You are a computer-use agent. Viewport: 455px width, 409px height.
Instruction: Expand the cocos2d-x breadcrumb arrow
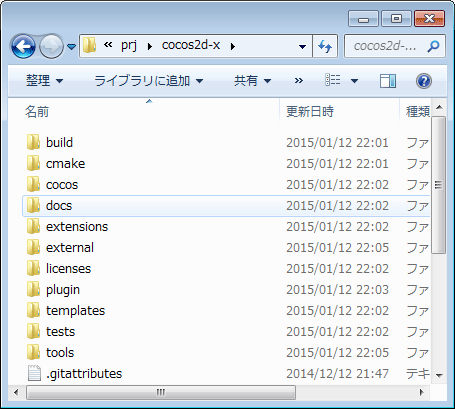pos(233,46)
